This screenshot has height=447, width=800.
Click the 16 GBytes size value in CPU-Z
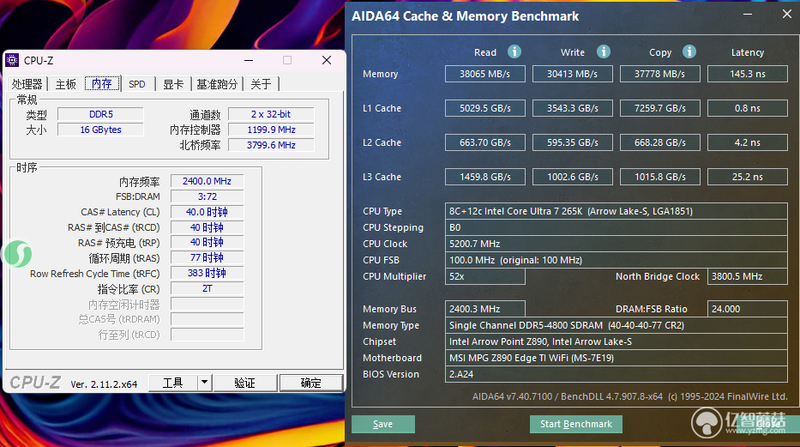[x=101, y=130]
